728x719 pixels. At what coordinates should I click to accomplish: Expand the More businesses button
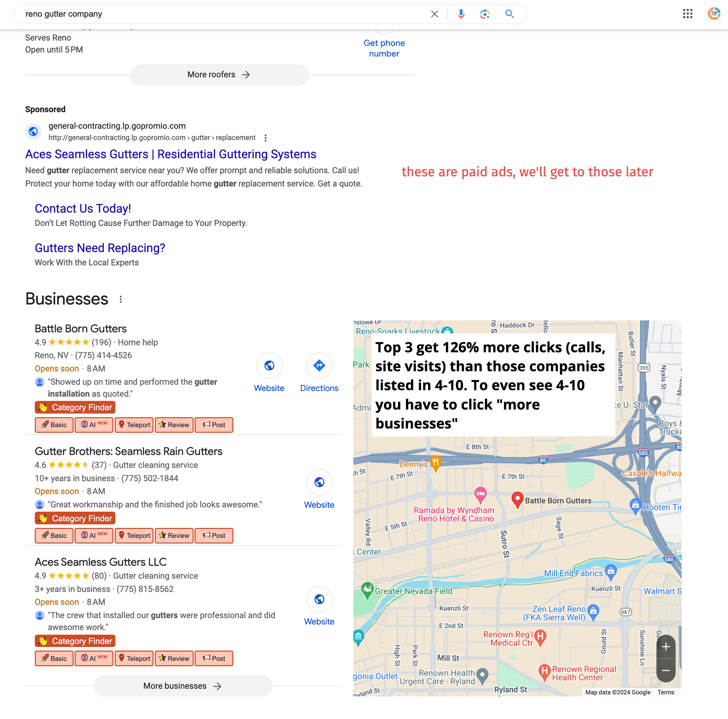coord(183,686)
